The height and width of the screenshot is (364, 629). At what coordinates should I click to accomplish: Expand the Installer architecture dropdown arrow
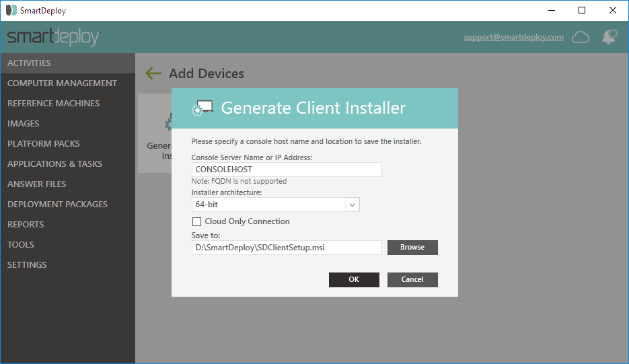(x=353, y=205)
